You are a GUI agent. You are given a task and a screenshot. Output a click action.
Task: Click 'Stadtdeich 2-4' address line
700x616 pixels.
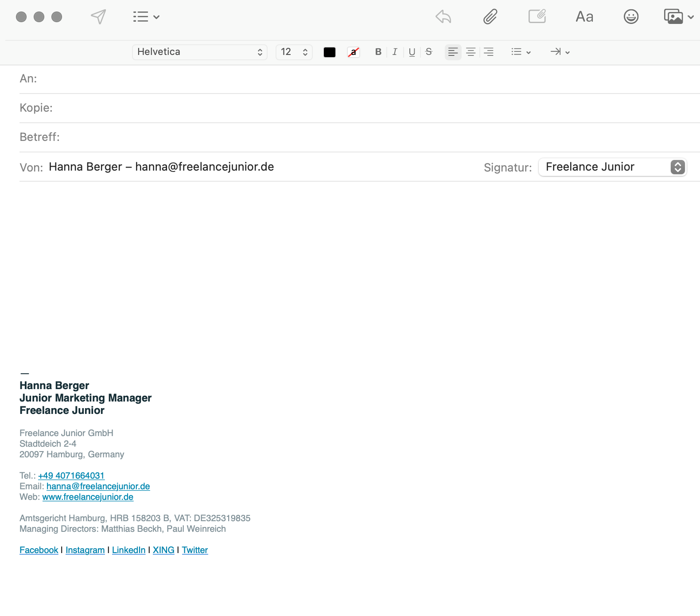pyautogui.click(x=48, y=444)
